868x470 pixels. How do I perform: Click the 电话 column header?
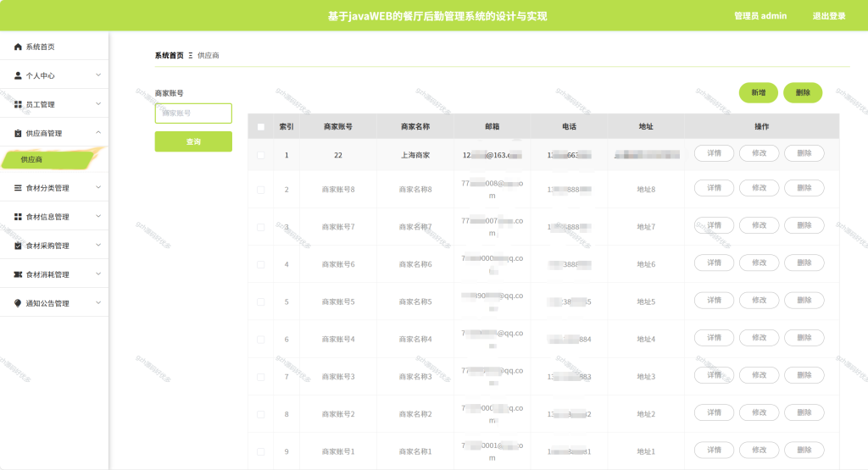coord(569,127)
